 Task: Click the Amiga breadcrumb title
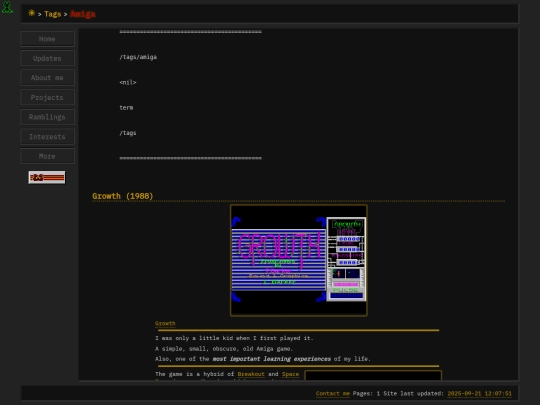pyautogui.click(x=83, y=14)
